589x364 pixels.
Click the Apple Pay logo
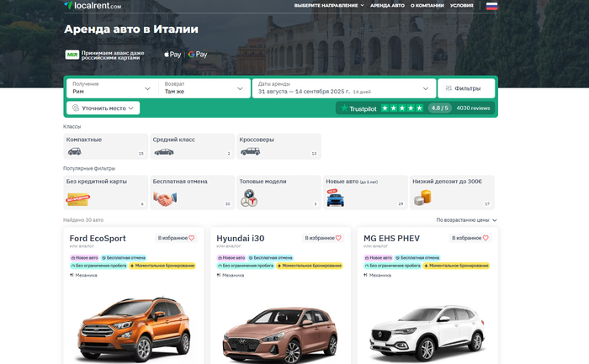click(x=172, y=55)
